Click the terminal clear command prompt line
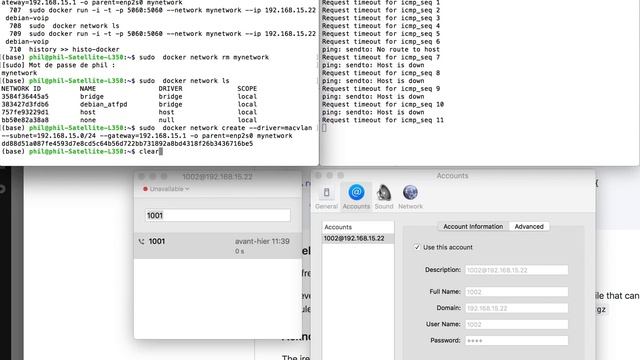This screenshot has width=640, height=360. 82,151
